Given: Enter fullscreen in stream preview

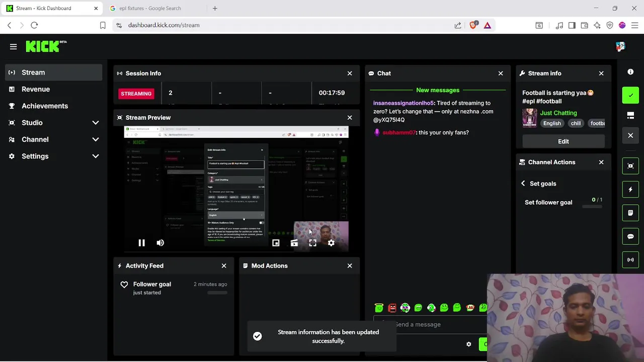Looking at the screenshot, I should pyautogui.click(x=312, y=243).
